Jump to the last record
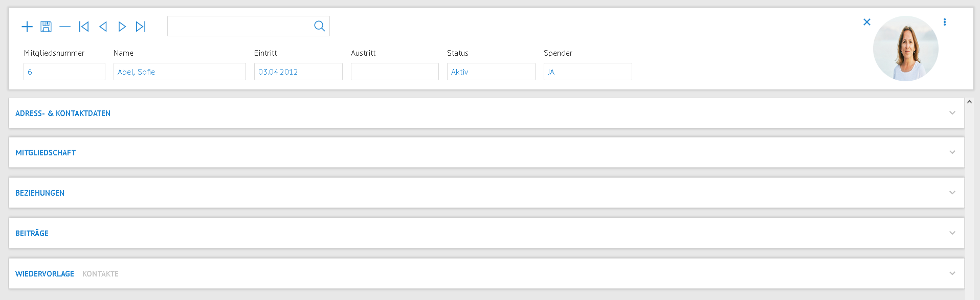 click(x=141, y=27)
